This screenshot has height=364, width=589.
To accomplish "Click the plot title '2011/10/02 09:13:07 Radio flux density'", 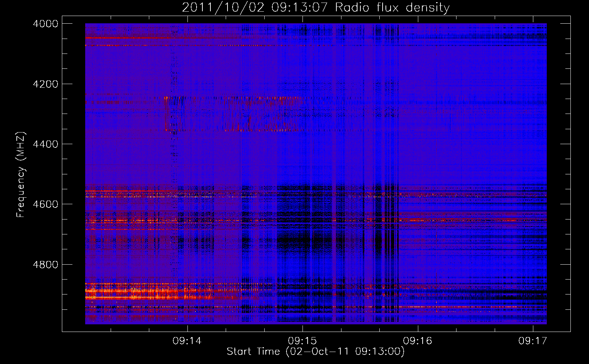I will [316, 8].
